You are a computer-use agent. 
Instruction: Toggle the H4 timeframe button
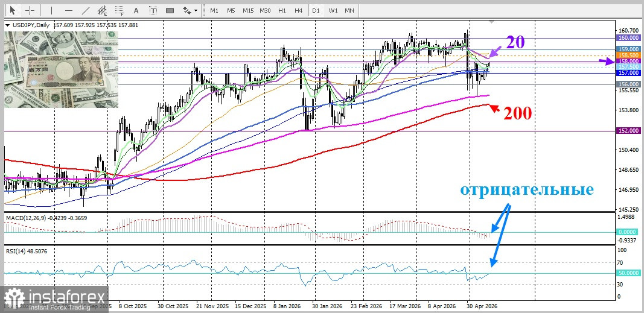(299, 10)
